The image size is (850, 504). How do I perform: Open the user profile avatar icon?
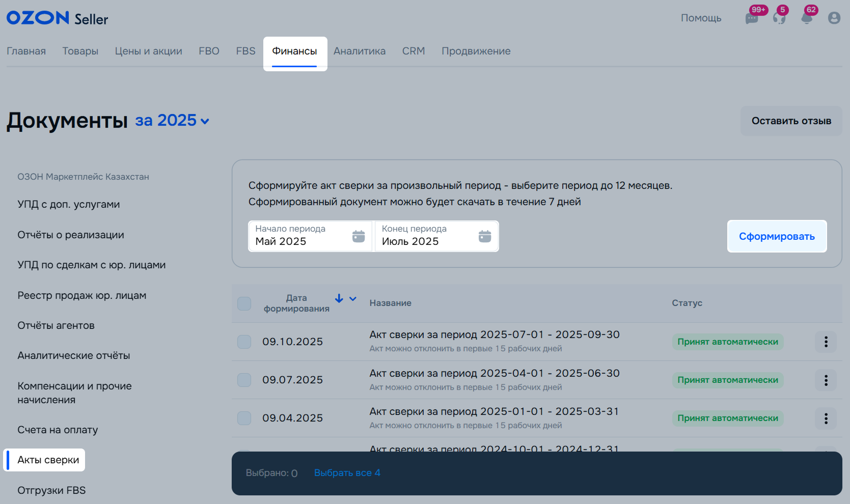click(834, 18)
